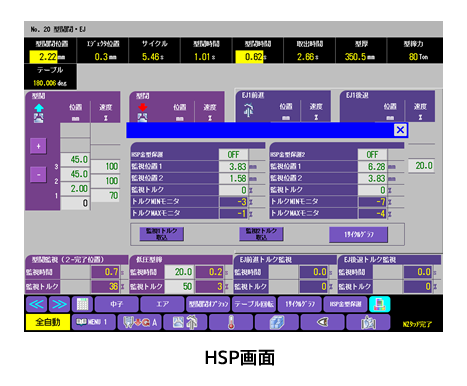Image resolution: width=467 pixels, height=386 pixels.
Task: Click 1サイクルグラフ button in HSP popup
Action: [358, 235]
